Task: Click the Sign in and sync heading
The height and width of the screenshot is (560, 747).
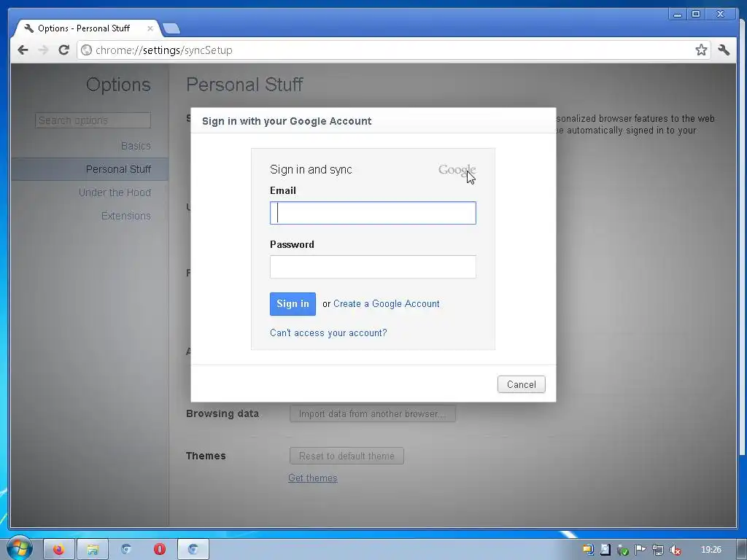Action: [311, 169]
